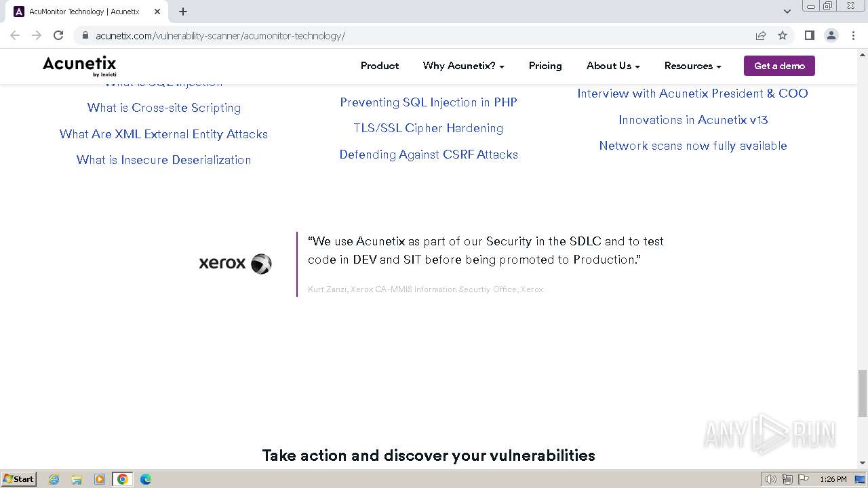Open Defending Against CSRF Attacks link
Image resolution: width=868 pixels, height=488 pixels.
[x=429, y=155]
